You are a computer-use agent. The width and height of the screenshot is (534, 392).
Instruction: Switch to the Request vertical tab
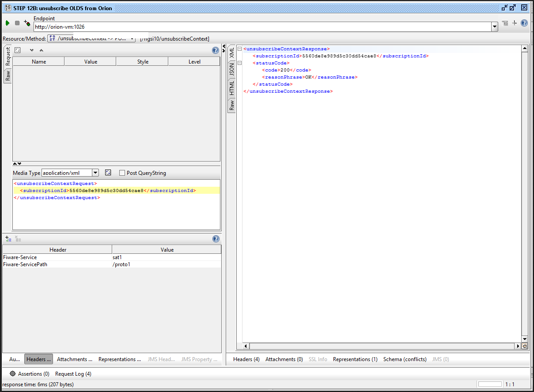[x=8, y=57]
